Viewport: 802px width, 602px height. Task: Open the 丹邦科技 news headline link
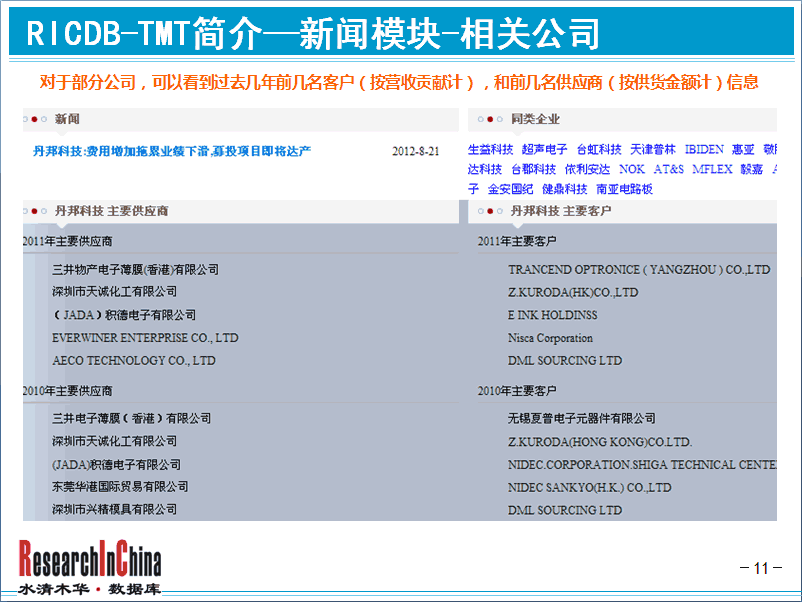pyautogui.click(x=172, y=151)
